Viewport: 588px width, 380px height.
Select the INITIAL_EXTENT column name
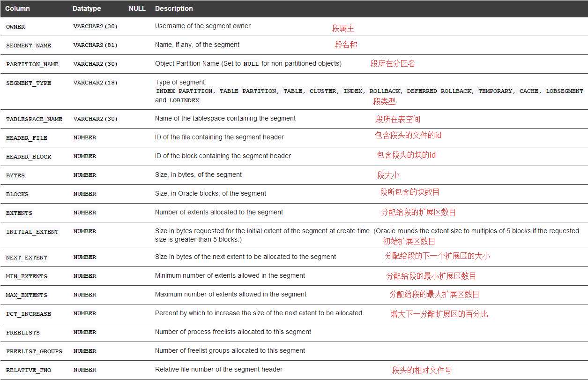32,232
